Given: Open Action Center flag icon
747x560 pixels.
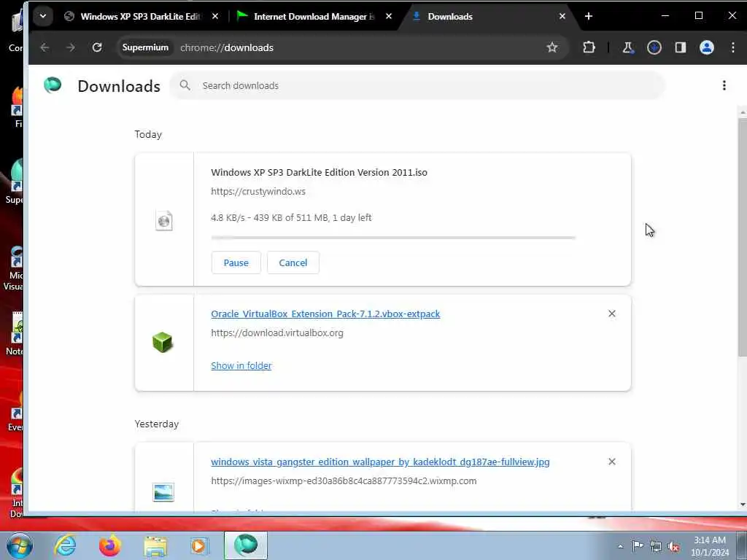Looking at the screenshot, I should [x=638, y=546].
